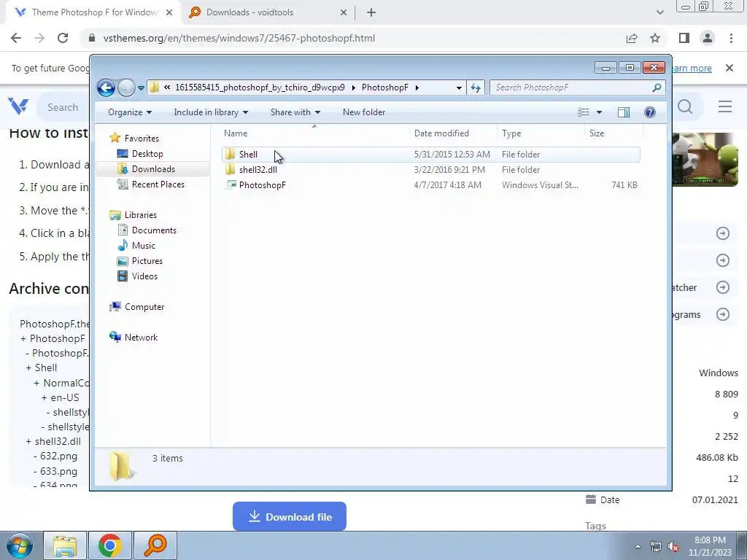Screen dimensions: 747x560
Task: Sort by Size column header
Action: click(x=614, y=133)
